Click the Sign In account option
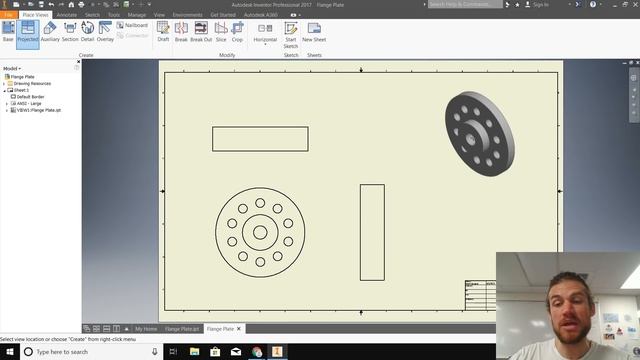The height and width of the screenshot is (360, 640). tap(537, 4)
